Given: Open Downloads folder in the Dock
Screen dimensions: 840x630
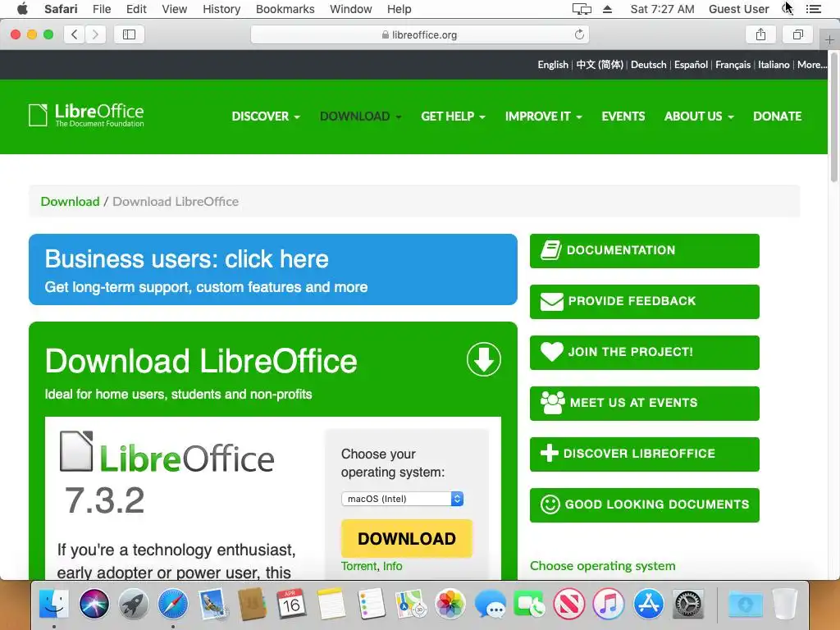Looking at the screenshot, I should pos(745,605).
